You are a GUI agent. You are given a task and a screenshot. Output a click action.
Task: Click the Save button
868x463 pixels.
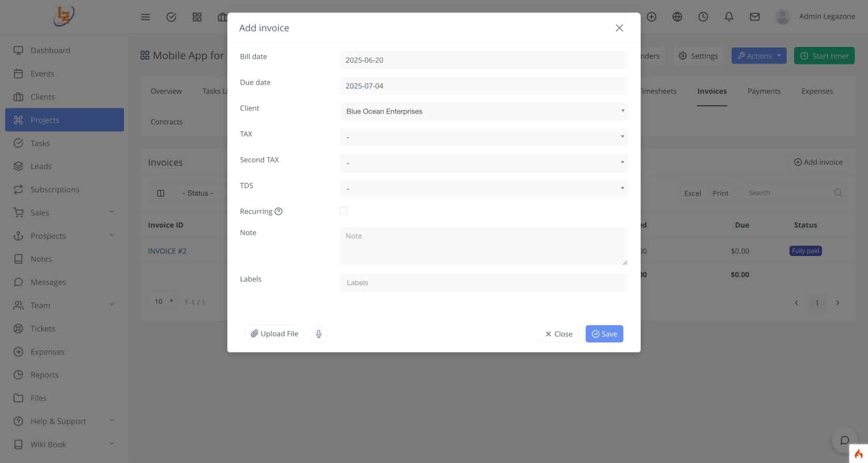(x=604, y=334)
